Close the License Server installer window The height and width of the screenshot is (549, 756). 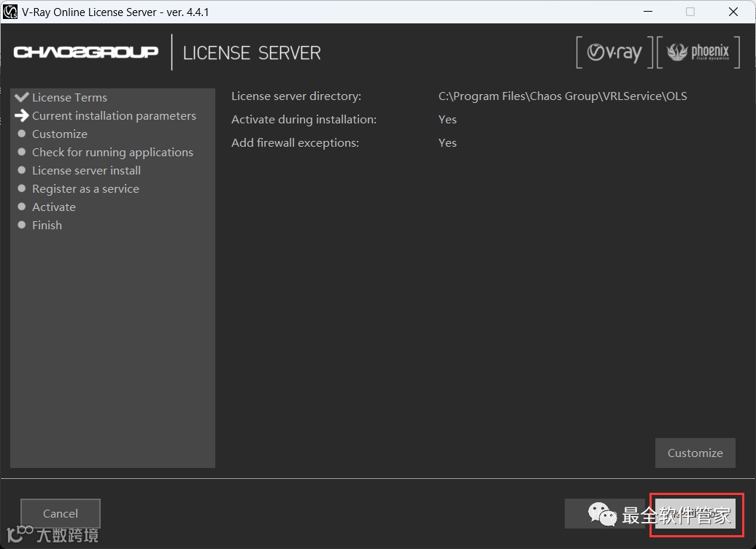pos(733,12)
